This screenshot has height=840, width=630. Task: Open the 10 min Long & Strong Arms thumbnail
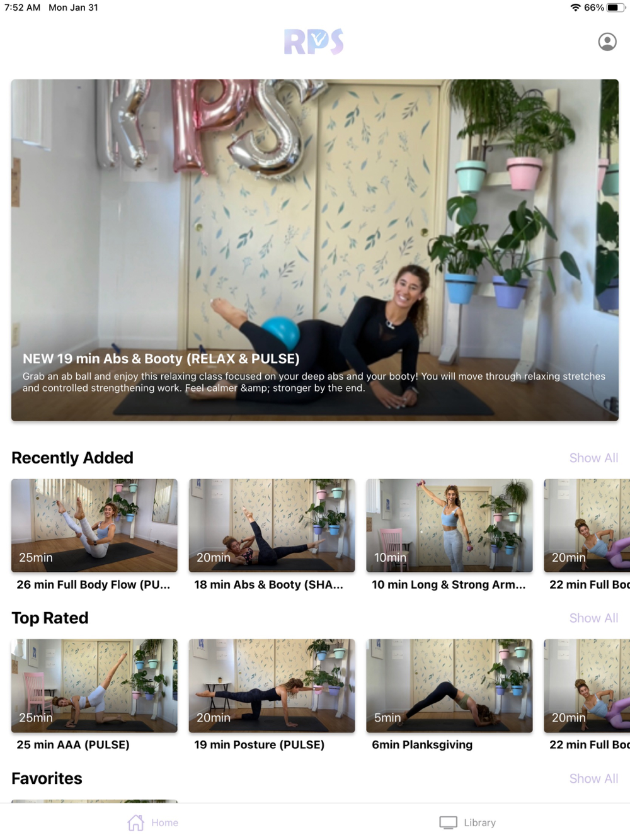[450, 525]
